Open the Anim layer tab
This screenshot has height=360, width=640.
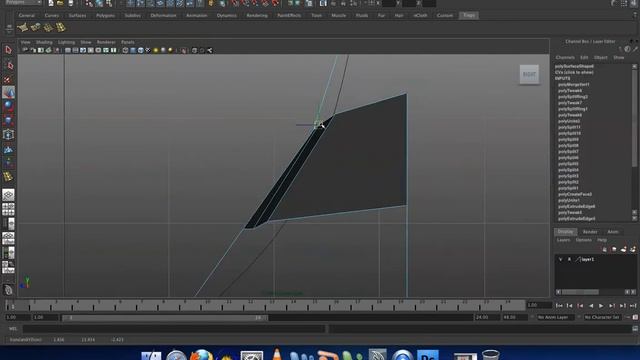coord(613,232)
